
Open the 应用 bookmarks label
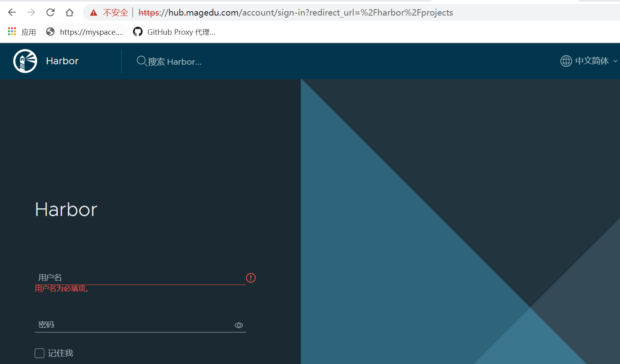(x=29, y=32)
